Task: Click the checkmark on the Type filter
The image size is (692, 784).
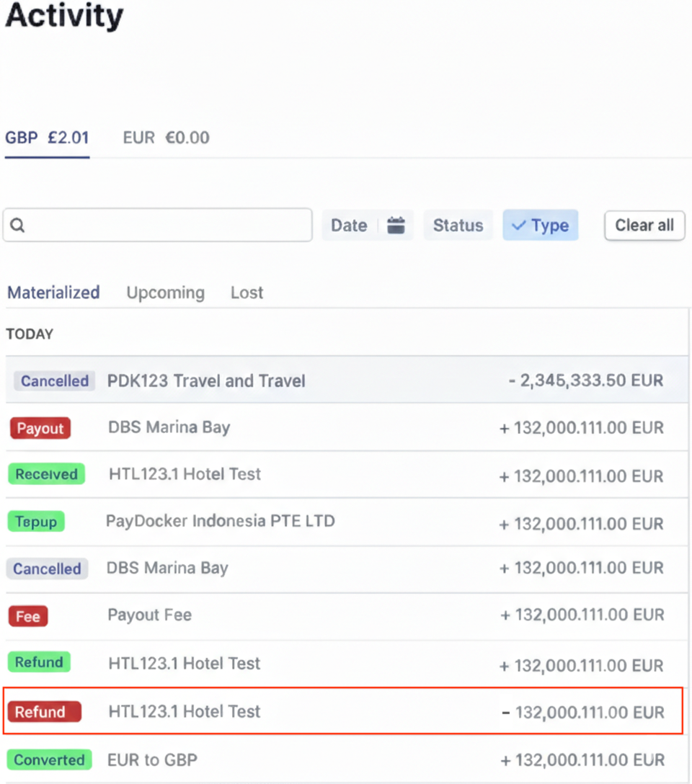Action: pyautogui.click(x=518, y=226)
